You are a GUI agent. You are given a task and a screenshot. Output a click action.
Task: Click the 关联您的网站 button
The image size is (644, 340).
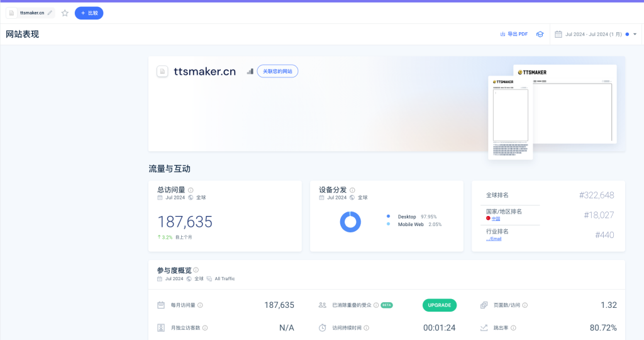pyautogui.click(x=277, y=71)
